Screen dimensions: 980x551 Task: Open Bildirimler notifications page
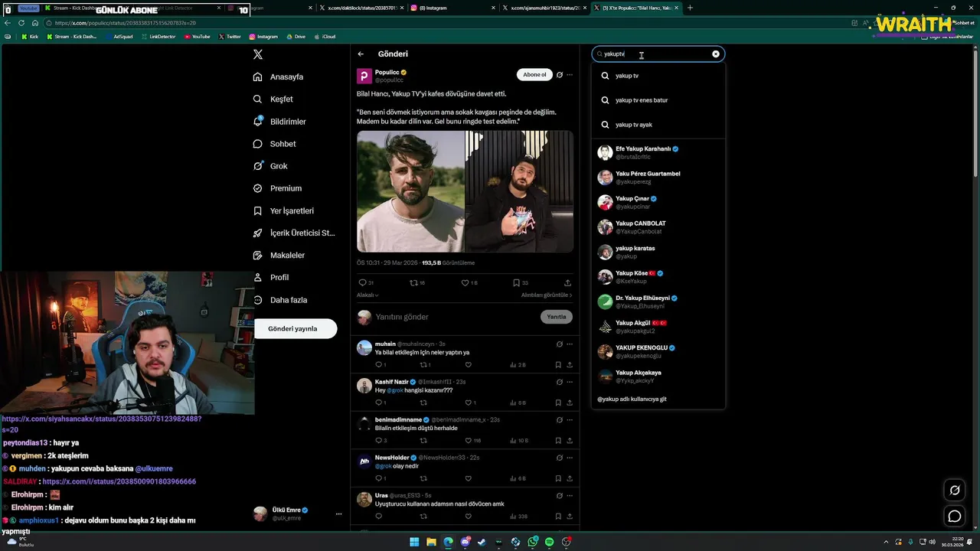point(279,122)
